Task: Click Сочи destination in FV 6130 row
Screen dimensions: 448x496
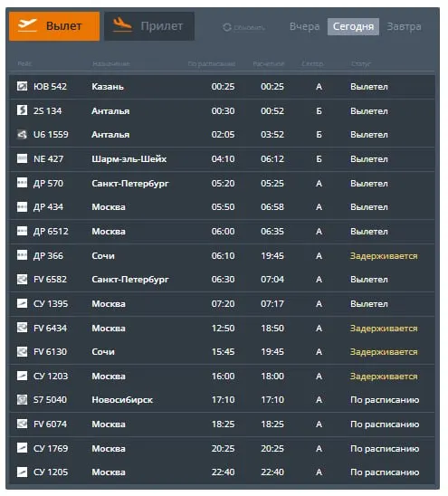Action: pyautogui.click(x=103, y=352)
